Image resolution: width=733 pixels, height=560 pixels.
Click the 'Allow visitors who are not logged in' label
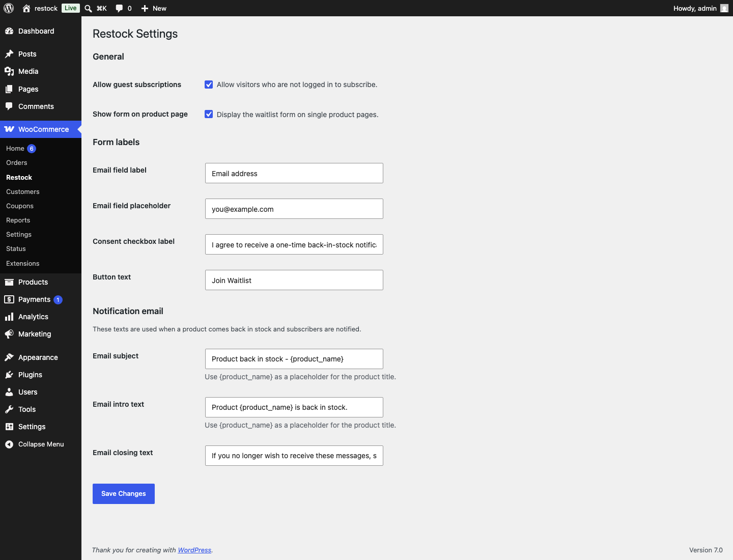pos(297,85)
